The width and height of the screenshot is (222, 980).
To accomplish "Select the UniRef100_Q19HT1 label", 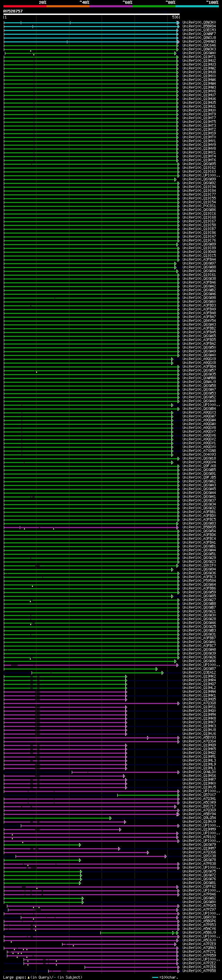I will click(x=199, y=57).
